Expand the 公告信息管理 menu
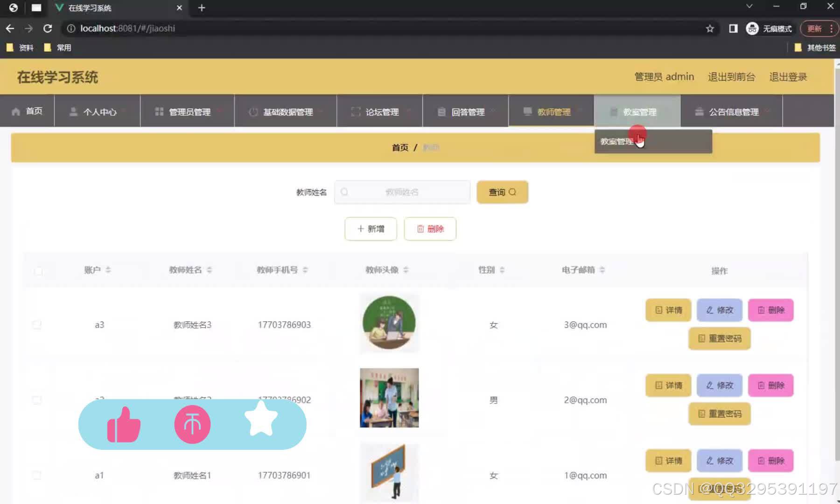This screenshot has width=840, height=504. coord(731,112)
